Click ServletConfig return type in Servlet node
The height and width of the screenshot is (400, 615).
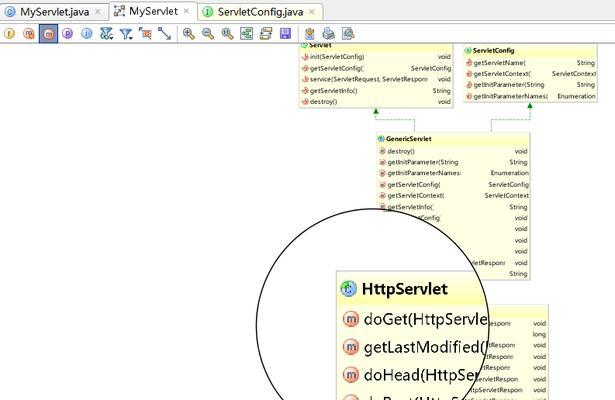[431, 68]
